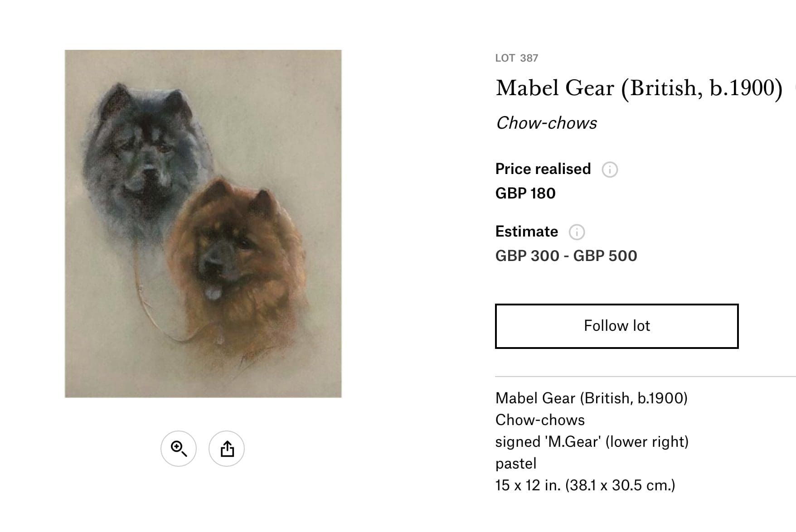Click the GBP 300 - GBP 500 estimate
796x532 pixels.
(566, 256)
